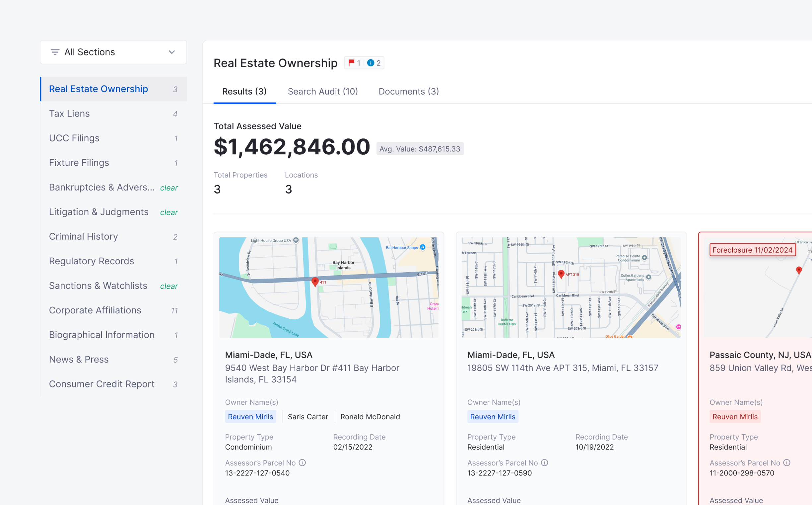Click the Avg. Value $487,615.33 badge
The width and height of the screenshot is (812, 505).
coord(420,149)
